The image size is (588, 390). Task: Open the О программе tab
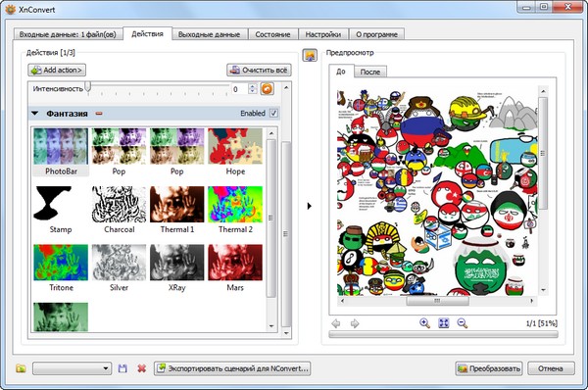376,34
